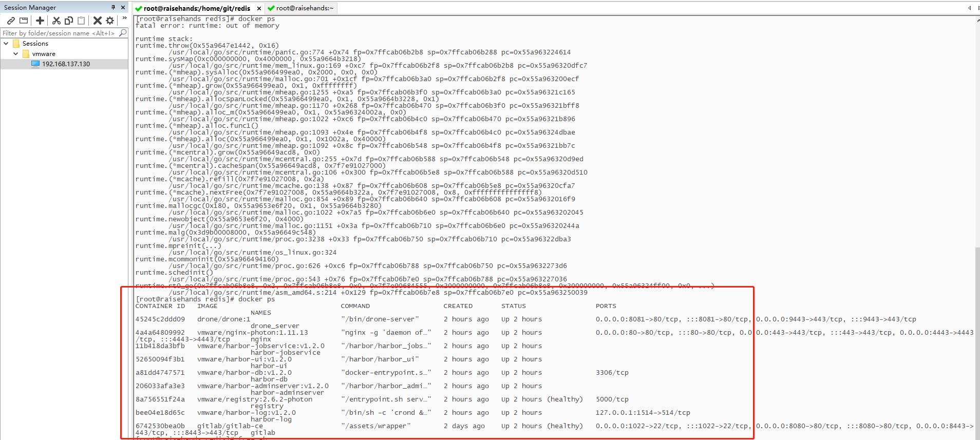Click the filter search magnifier icon

pos(123,33)
